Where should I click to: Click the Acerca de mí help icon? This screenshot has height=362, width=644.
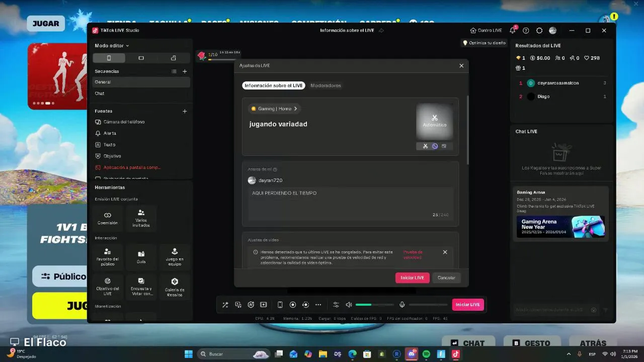275,169
